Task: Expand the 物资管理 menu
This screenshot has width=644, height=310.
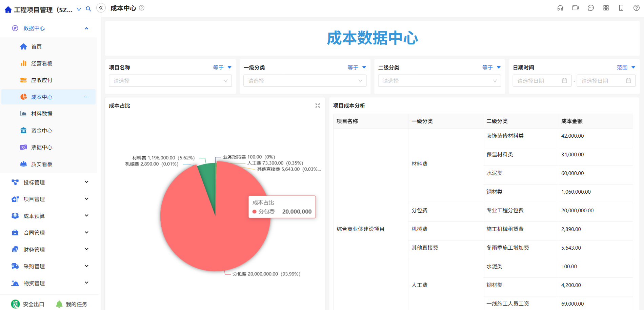Action: (86, 283)
